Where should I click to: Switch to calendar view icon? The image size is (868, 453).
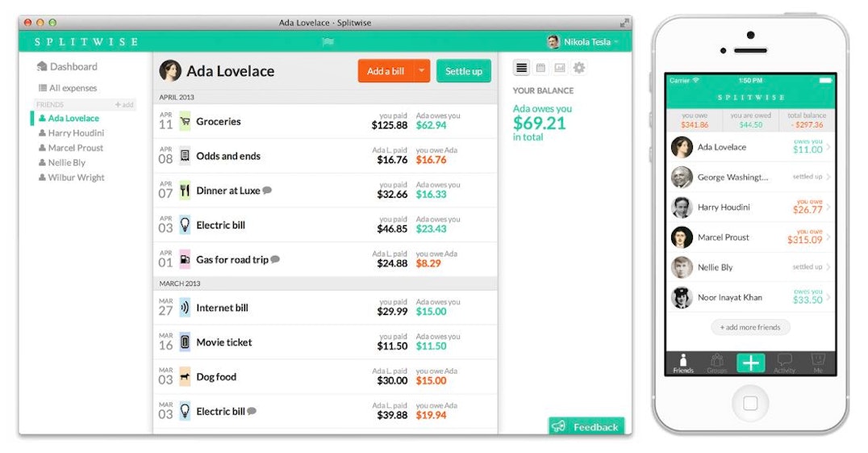[x=540, y=68]
